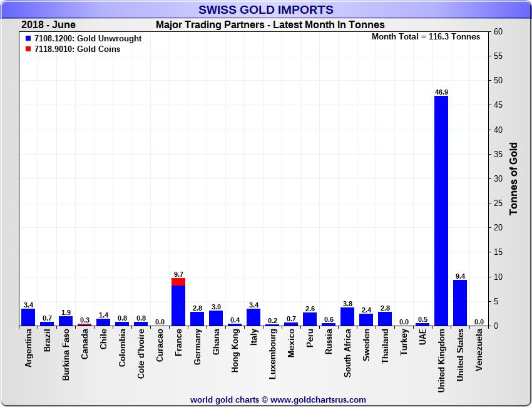The width and height of the screenshot is (532, 407).
Task: Click the United States blue bar
Action: tap(460, 302)
